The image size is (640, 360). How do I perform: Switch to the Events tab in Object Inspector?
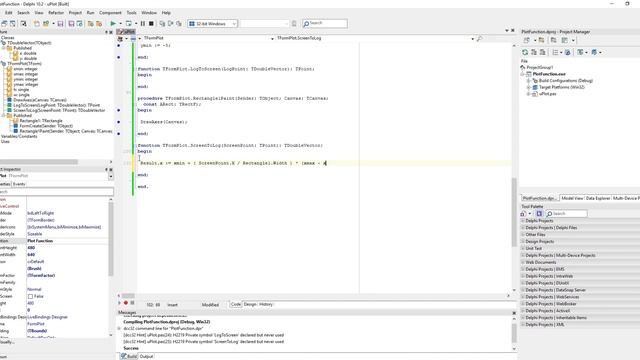click(x=19, y=184)
